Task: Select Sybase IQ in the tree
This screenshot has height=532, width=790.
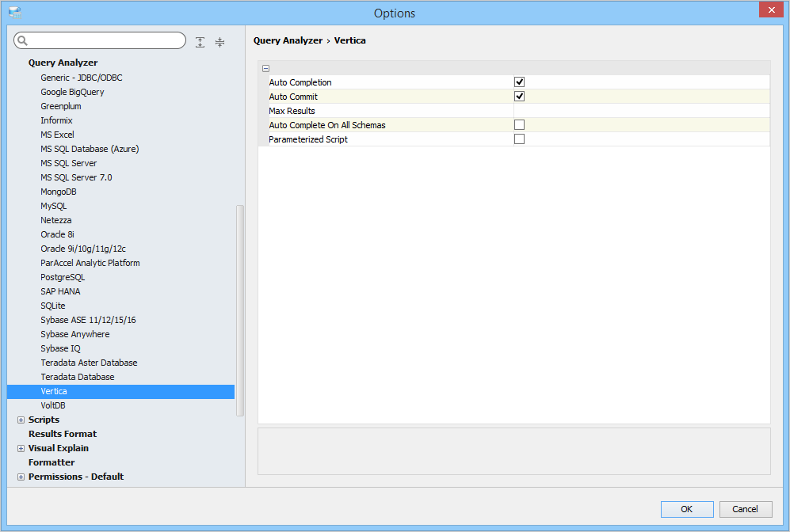Action: click(x=60, y=348)
